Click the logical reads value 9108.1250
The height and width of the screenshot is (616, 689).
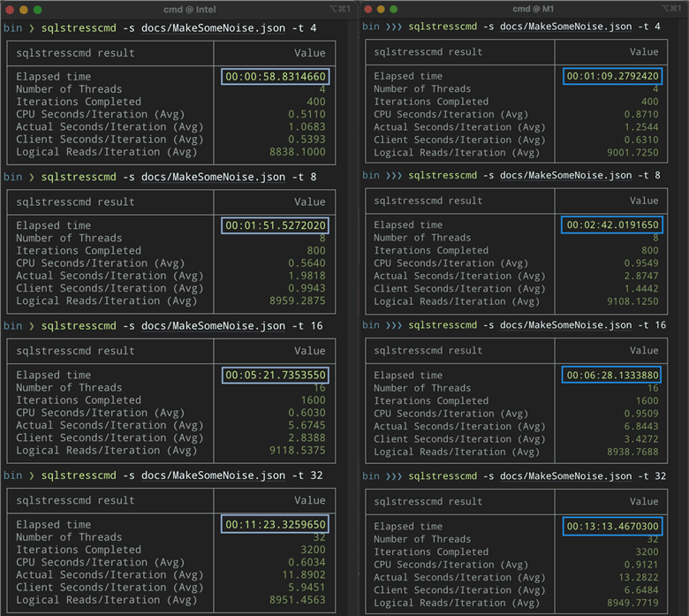[632, 301]
